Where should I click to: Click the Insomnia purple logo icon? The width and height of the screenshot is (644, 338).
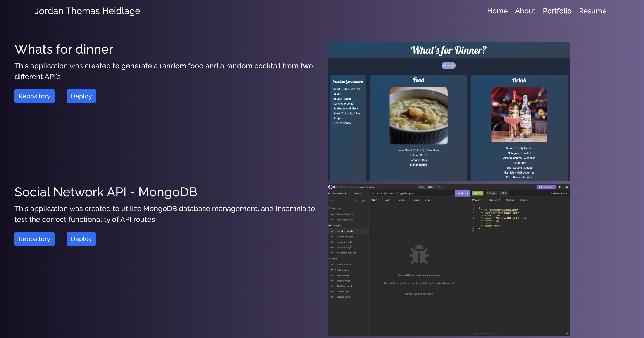330,187
